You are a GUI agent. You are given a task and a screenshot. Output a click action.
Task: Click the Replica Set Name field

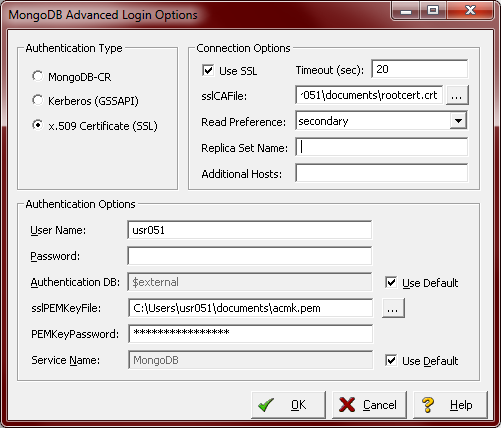[381, 147]
